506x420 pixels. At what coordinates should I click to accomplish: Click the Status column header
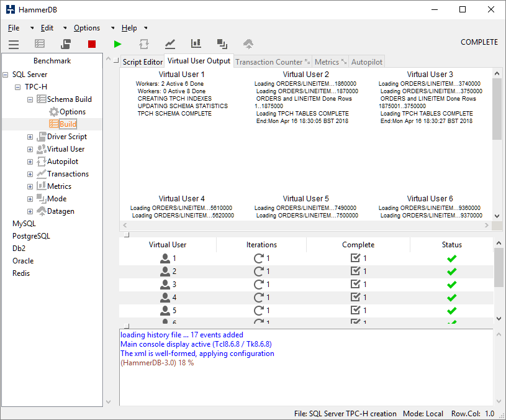coord(451,245)
